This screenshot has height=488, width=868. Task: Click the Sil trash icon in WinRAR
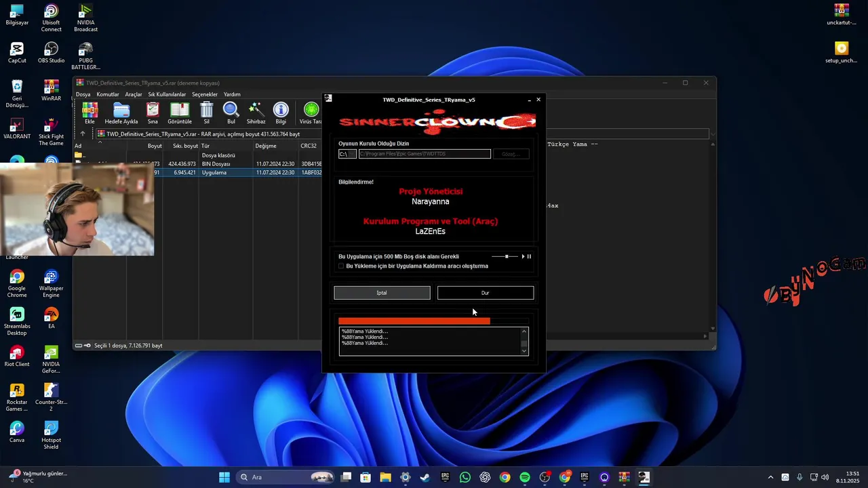pyautogui.click(x=207, y=113)
